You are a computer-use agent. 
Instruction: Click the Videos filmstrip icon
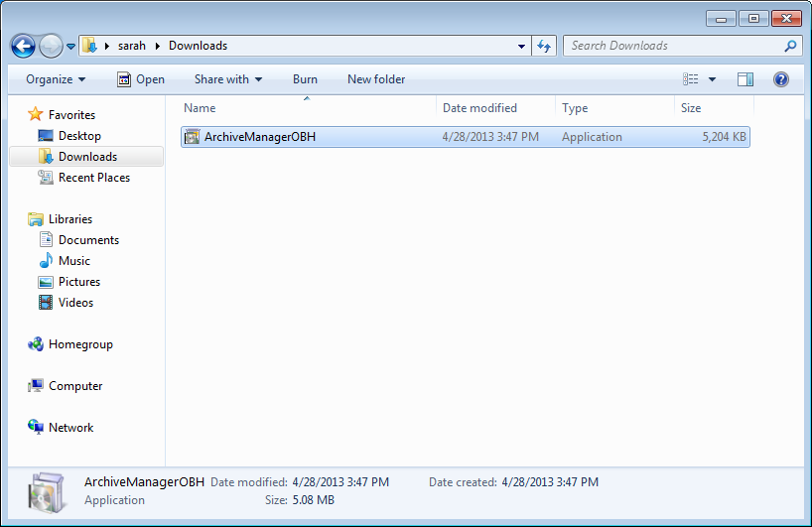[46, 303]
